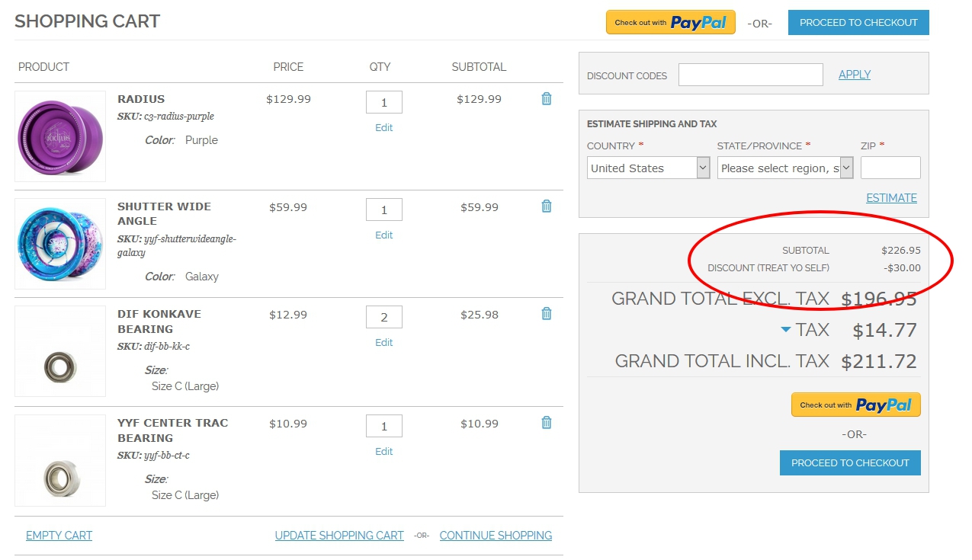
Task: Select the Grand Total Incl. Tax $211.72
Action: point(879,361)
